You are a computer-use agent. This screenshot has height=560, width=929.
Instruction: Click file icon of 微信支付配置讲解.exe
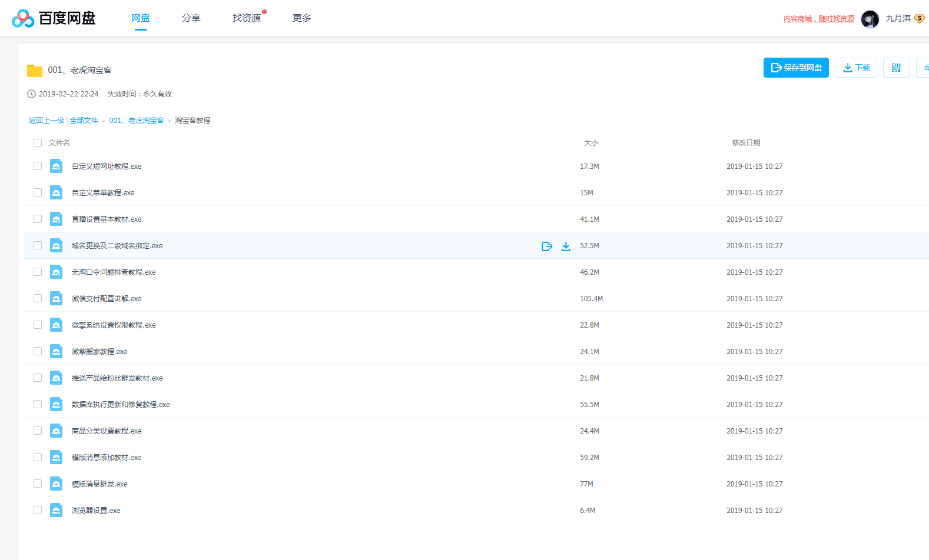tap(56, 298)
